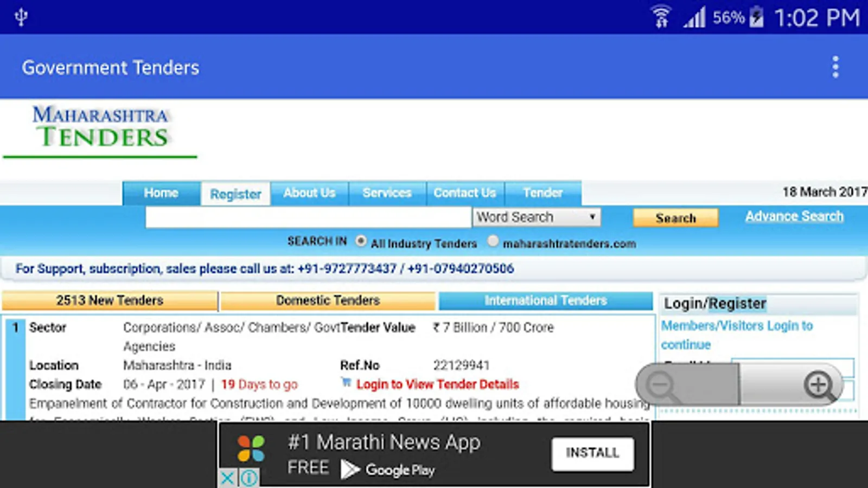Open the Advance Search link

794,216
